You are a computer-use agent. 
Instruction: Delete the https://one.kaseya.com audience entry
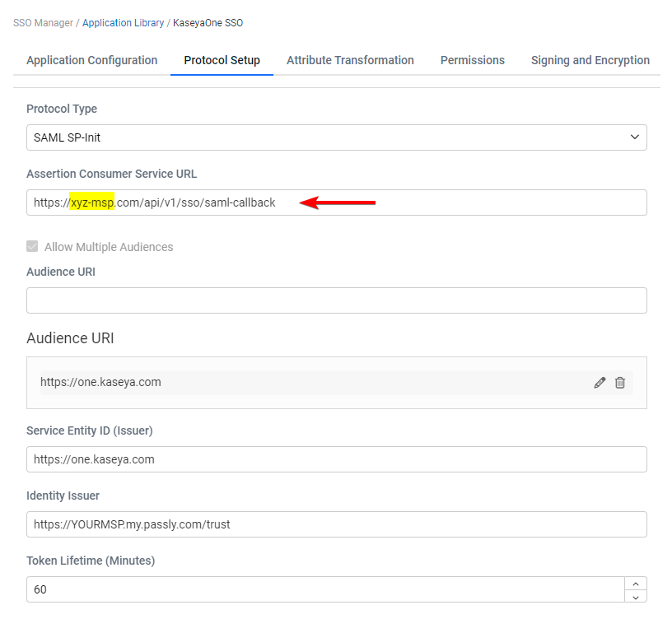[620, 383]
